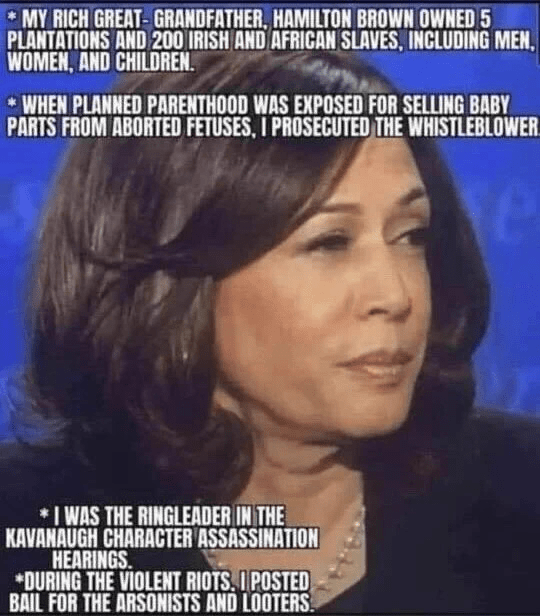The image size is (540, 616).
Task: Click the word 'RINGLEADER' in lower caption
Action: [184, 517]
